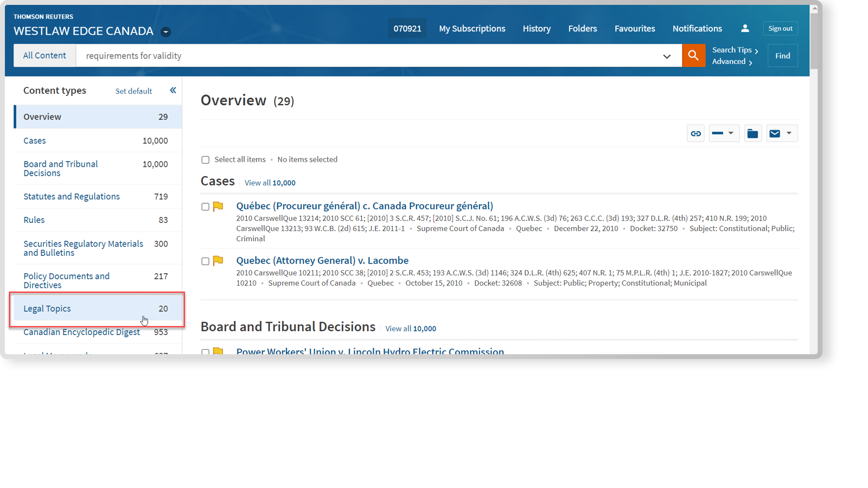Click the Westlaw Edge Canada logo
Image resolution: width=868 pixels, height=488 pixels.
pyautogui.click(x=84, y=25)
